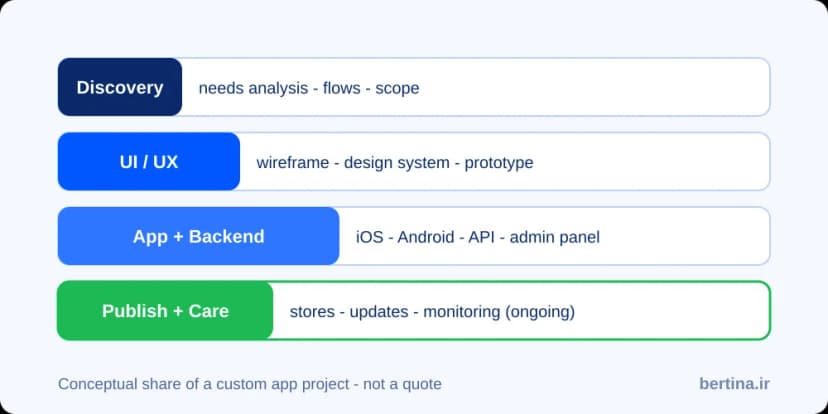Select the blue UI / UX block

pos(149,162)
